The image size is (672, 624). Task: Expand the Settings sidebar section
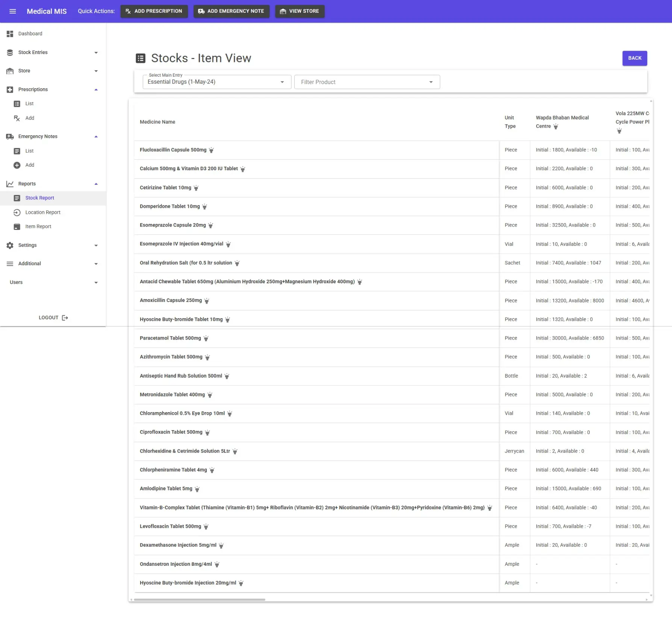[53, 245]
